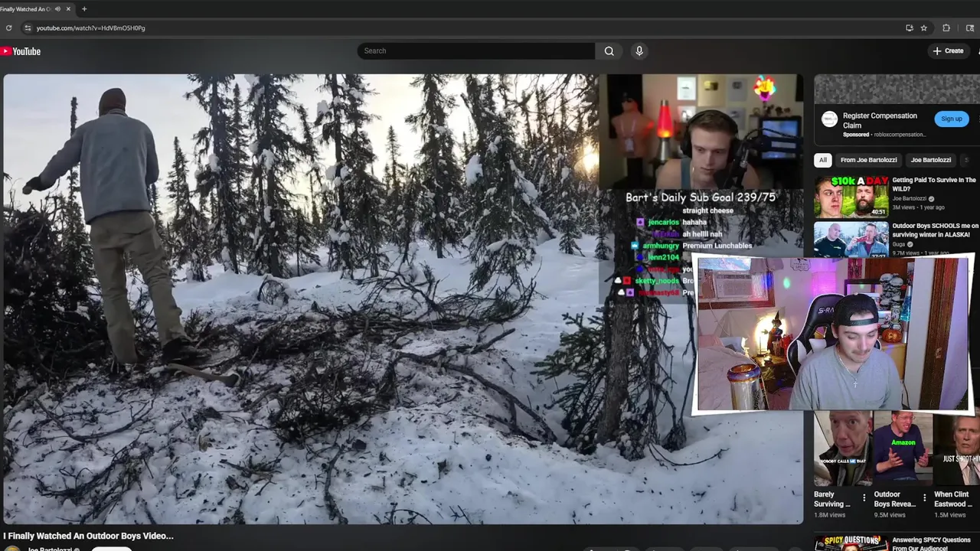Click the Barely Surviving short title
The image size is (980, 551).
[x=832, y=499]
